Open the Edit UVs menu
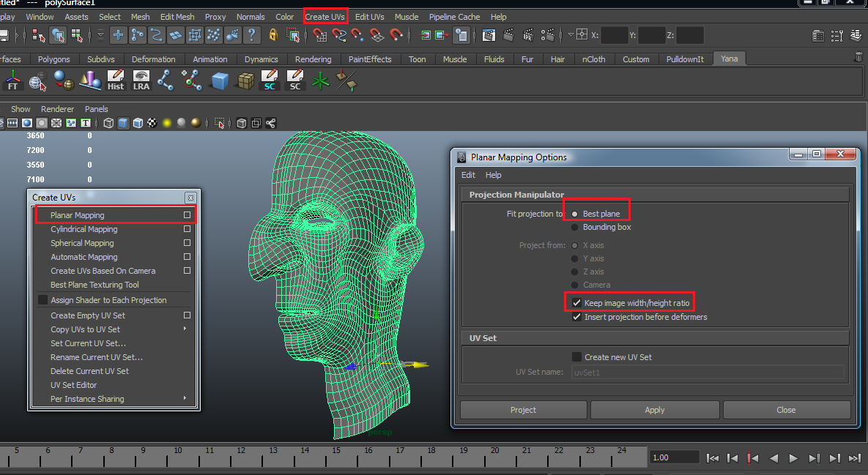 [x=369, y=17]
